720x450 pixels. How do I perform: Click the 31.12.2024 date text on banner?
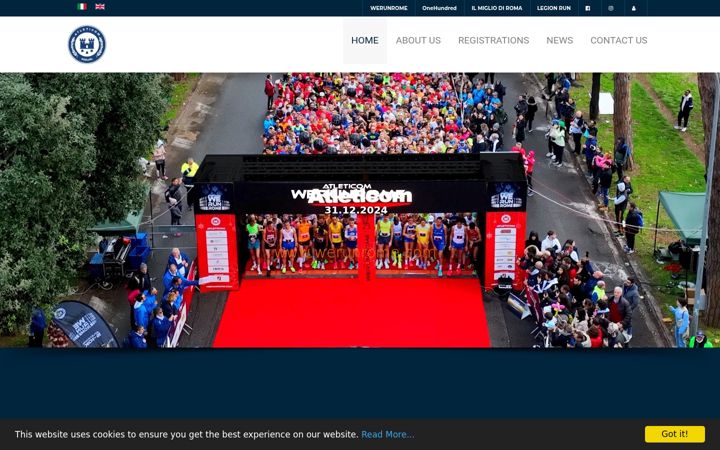coord(356,210)
